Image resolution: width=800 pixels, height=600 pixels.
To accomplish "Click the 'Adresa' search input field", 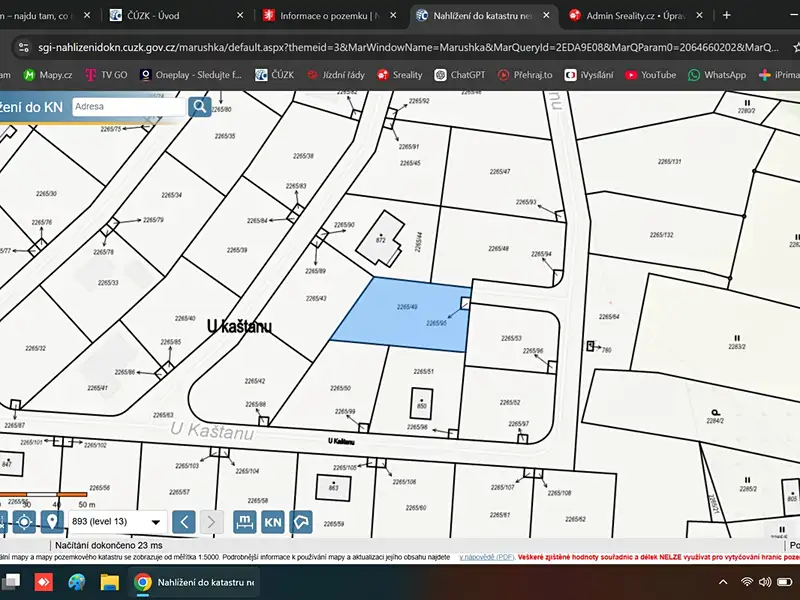I will [129, 107].
